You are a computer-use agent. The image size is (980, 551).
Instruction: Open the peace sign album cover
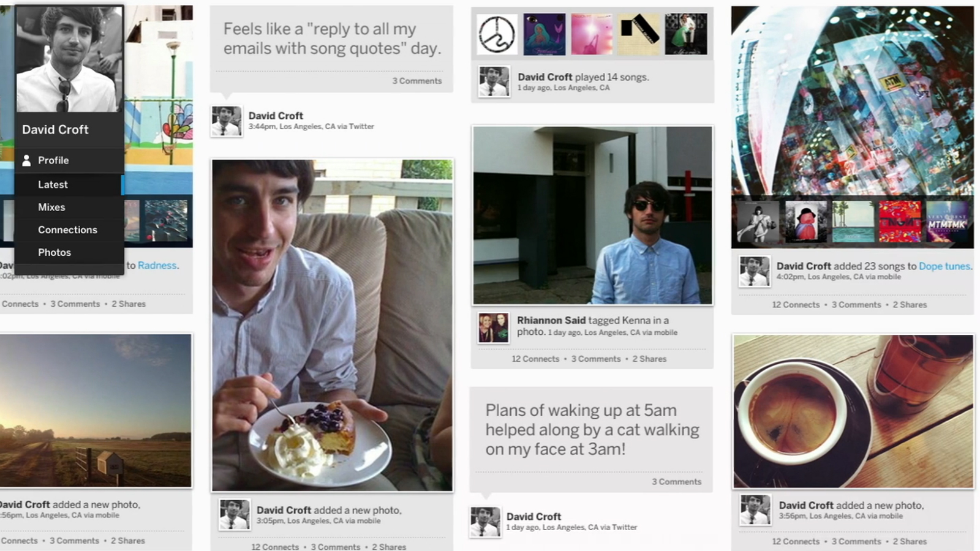click(x=497, y=34)
